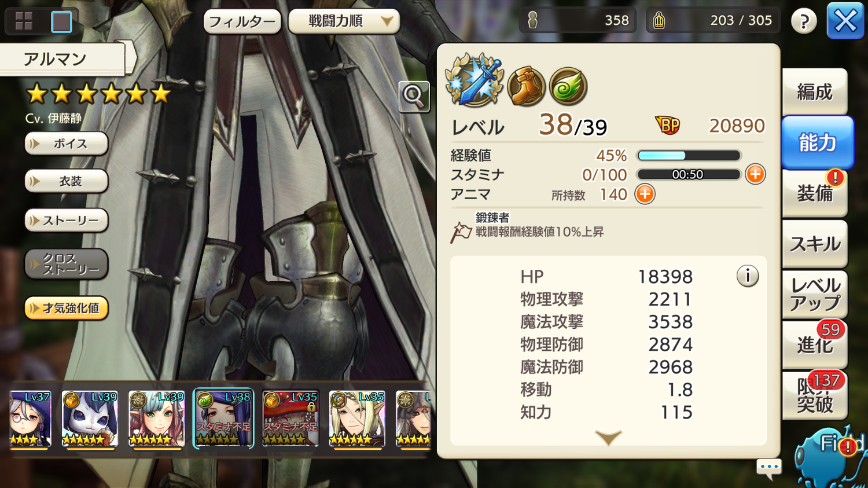Open the chat speech bubble icon
868x488 pixels.
coord(769,468)
